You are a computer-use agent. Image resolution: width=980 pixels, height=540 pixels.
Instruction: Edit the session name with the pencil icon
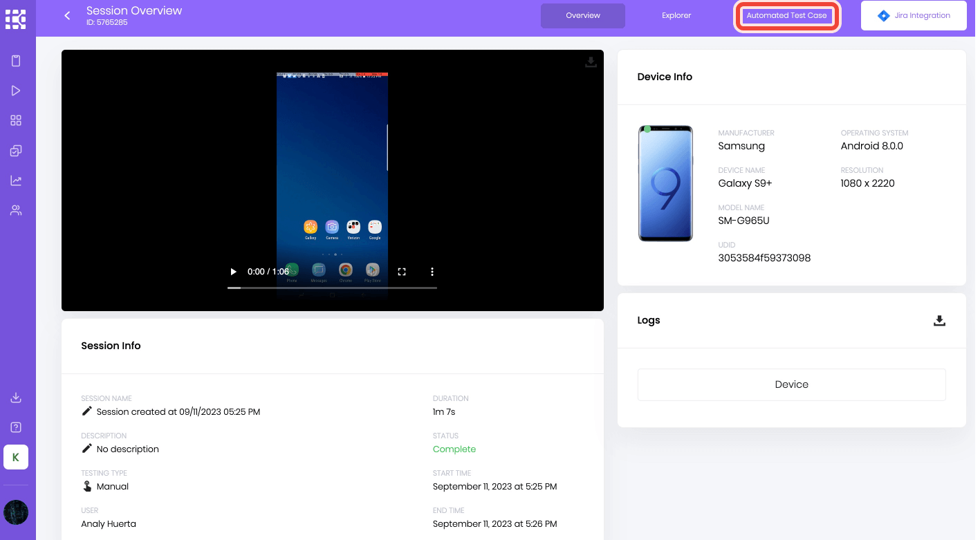point(86,411)
